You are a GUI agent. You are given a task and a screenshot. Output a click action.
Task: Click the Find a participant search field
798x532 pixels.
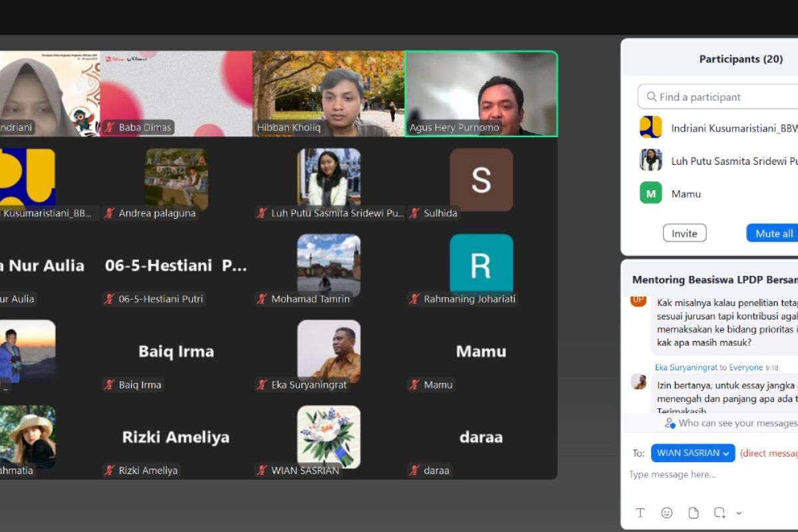click(725, 97)
